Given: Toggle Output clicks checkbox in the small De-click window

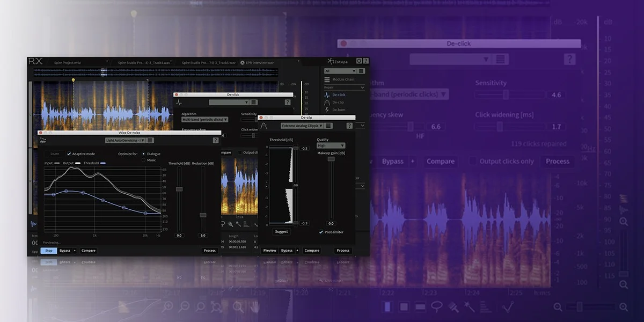Looking at the screenshot, I should point(240,152).
